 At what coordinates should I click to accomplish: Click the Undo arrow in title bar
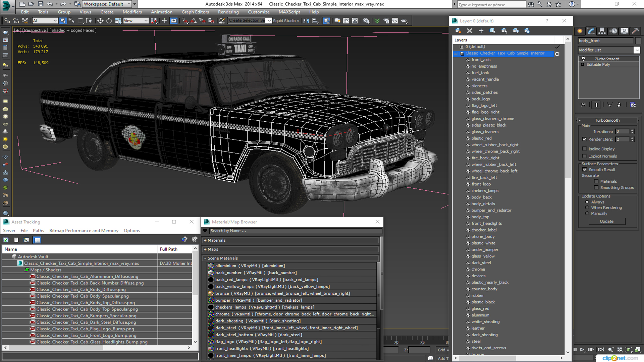click(x=50, y=4)
